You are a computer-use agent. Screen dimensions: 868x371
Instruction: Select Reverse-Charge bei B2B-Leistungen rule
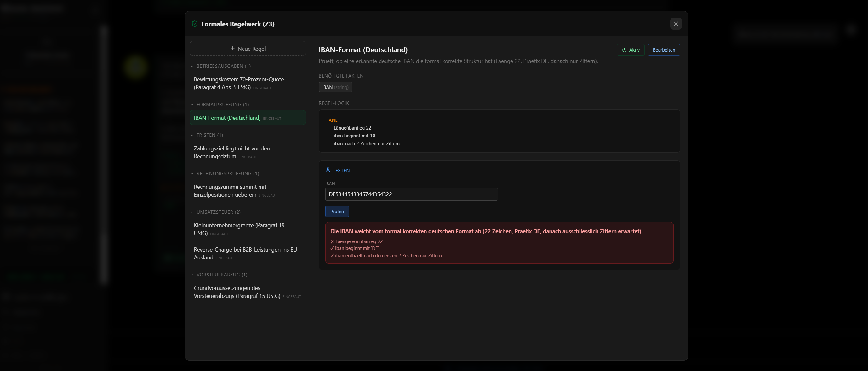pos(248,254)
